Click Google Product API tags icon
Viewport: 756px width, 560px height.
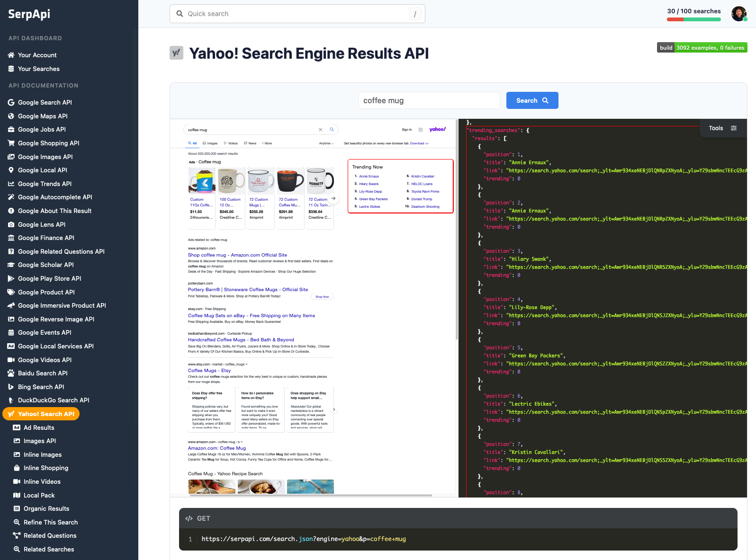pyautogui.click(x=11, y=292)
